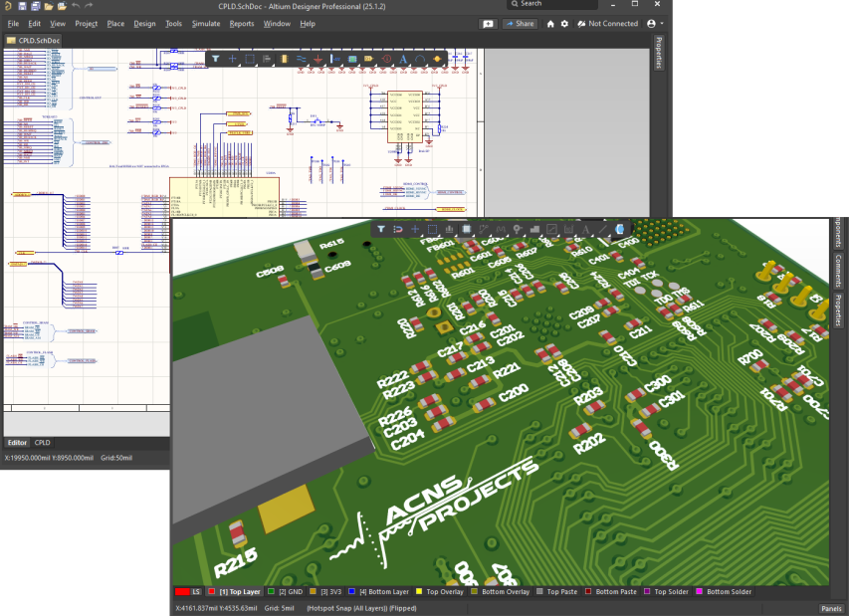Click the Share button

519,23
